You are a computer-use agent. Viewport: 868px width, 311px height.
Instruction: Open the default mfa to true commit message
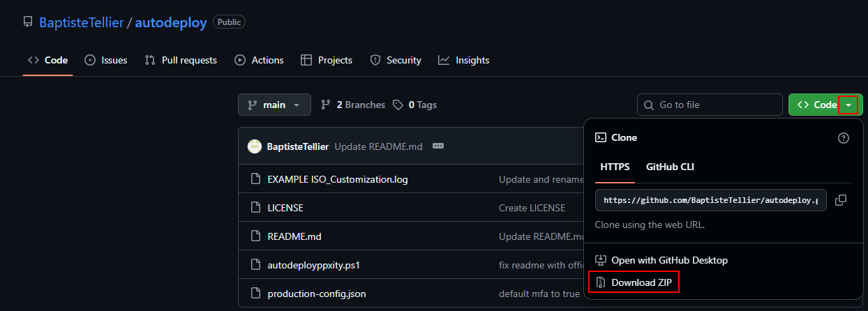pyautogui.click(x=539, y=294)
